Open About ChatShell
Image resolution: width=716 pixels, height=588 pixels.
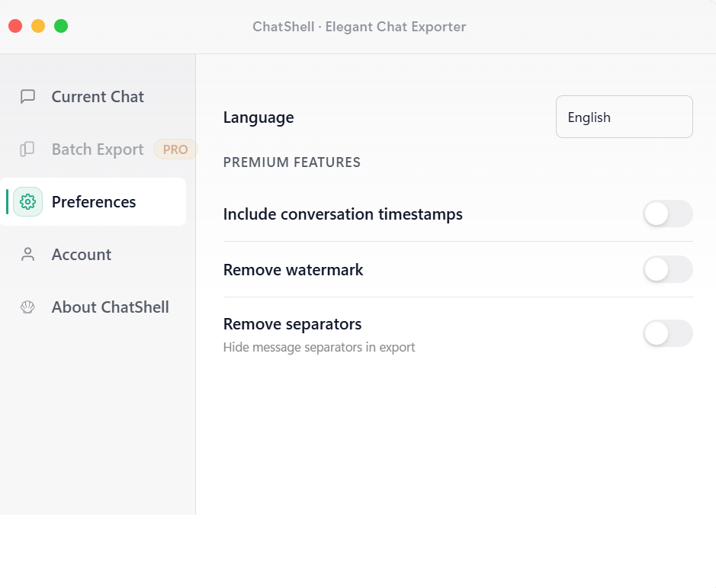click(110, 307)
